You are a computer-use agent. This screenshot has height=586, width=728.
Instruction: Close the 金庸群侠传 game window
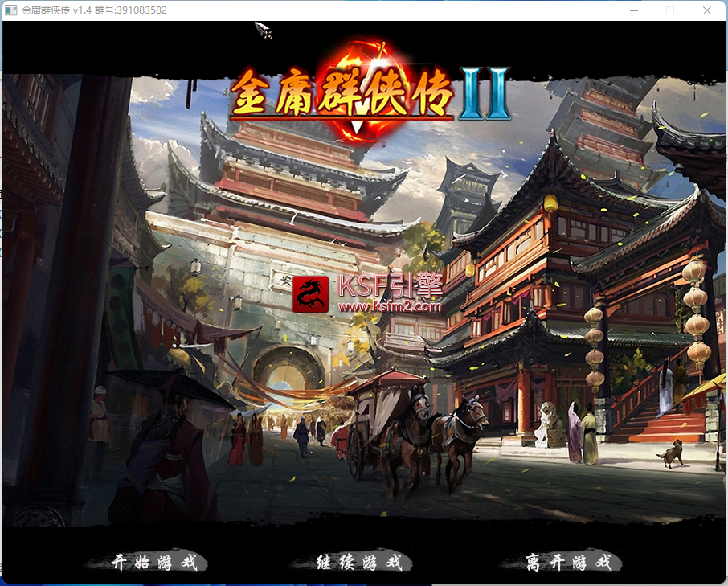tap(706, 10)
